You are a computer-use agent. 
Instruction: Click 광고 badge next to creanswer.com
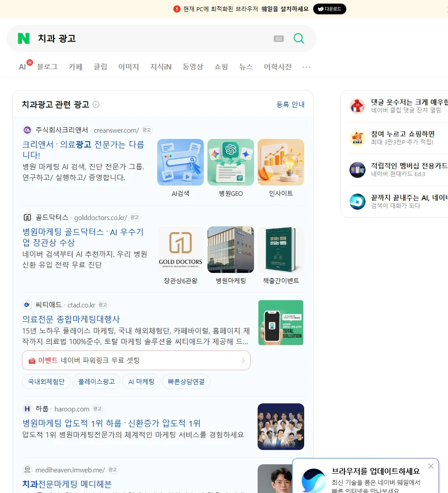coord(146,130)
